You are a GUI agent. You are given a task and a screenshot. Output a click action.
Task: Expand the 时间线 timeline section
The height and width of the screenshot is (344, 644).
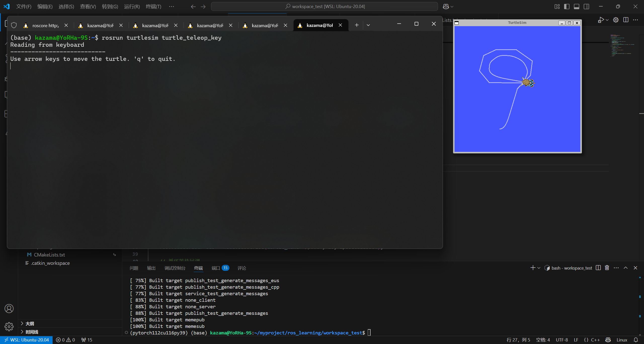(32, 332)
